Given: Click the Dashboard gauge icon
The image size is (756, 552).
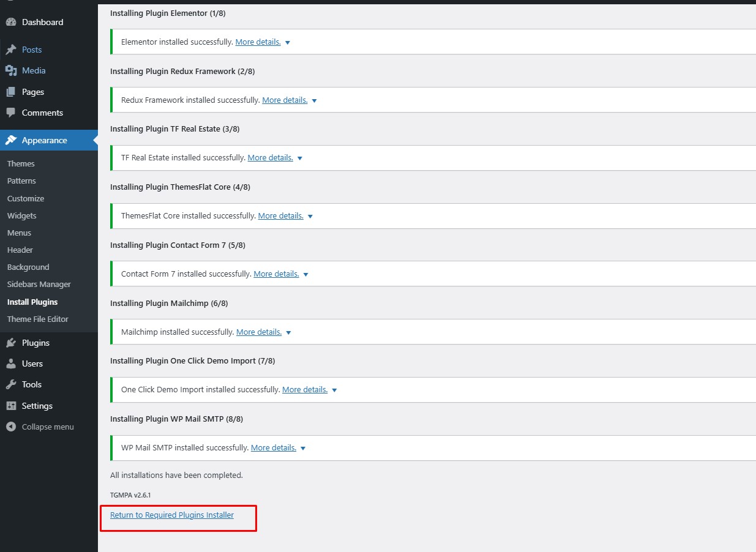Looking at the screenshot, I should click(x=11, y=22).
